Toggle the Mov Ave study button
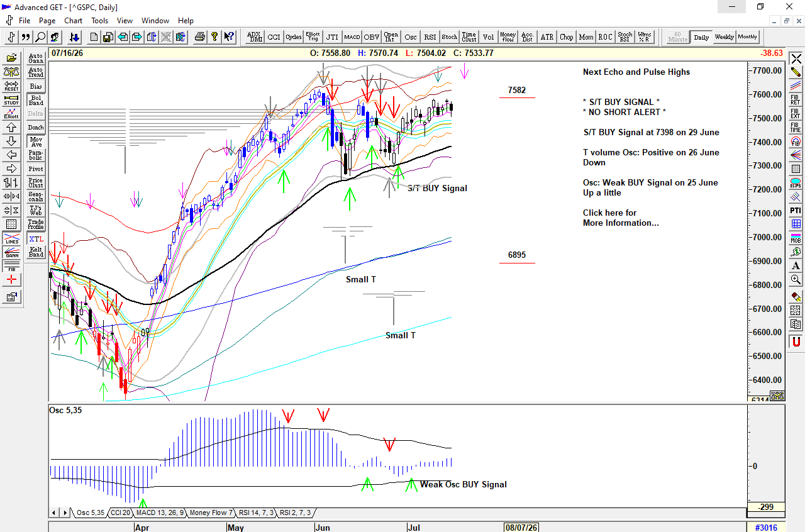The height and width of the screenshot is (532, 805). click(x=36, y=141)
